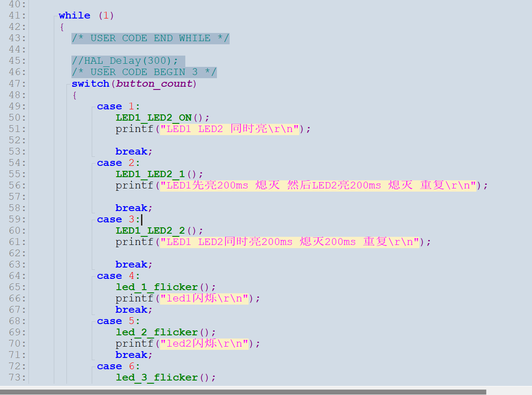Click the commented-out HAL_Delay(300) line

click(x=125, y=61)
